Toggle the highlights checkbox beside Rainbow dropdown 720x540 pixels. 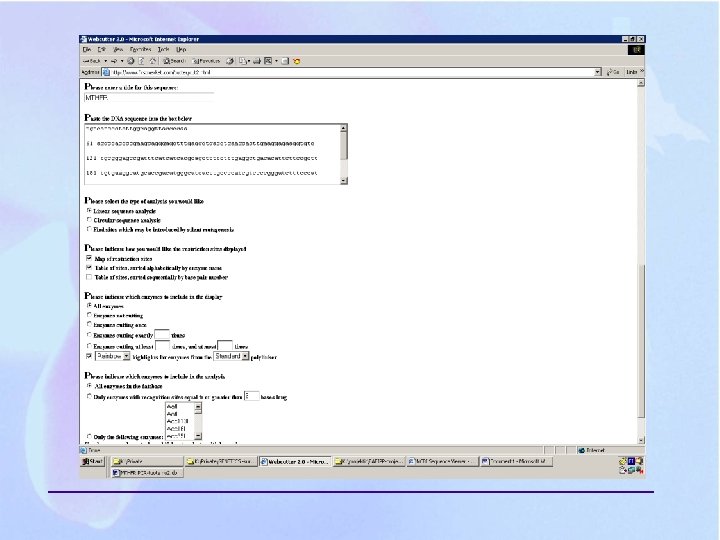click(x=89, y=356)
